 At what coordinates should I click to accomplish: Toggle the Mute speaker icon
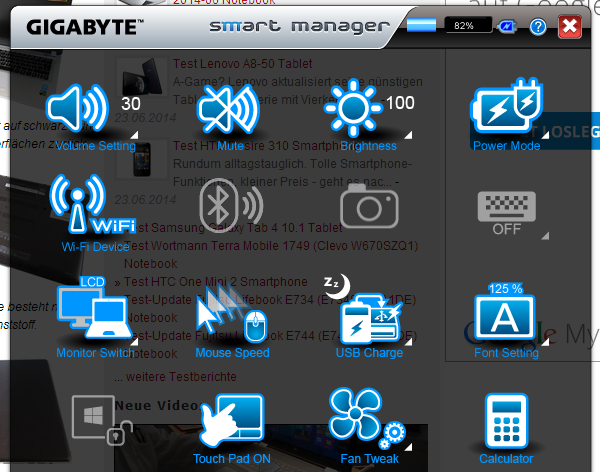[228, 109]
